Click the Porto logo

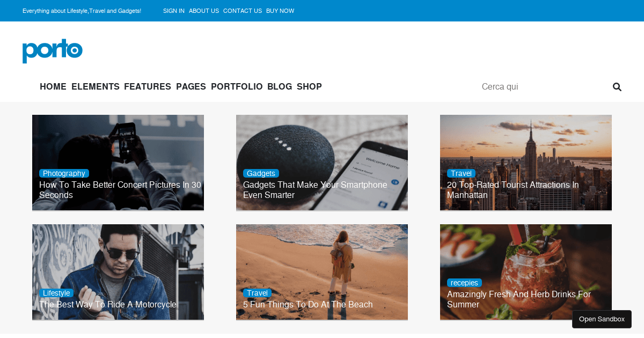[x=52, y=51]
